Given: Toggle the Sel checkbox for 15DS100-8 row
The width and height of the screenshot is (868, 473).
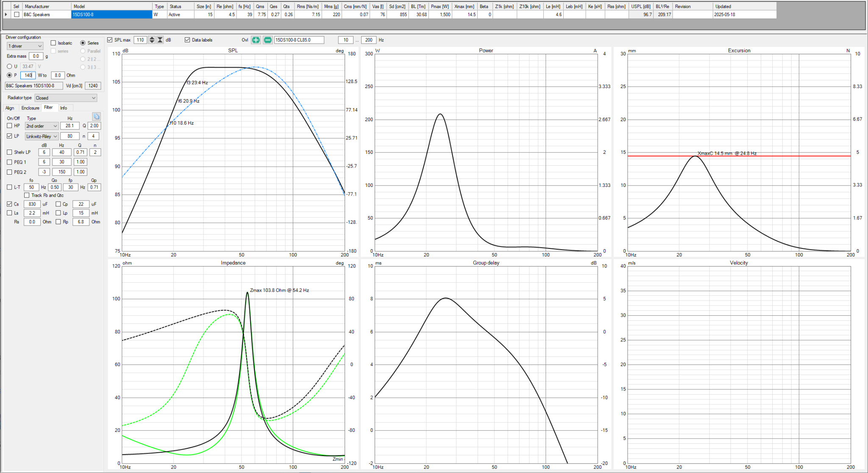Looking at the screenshot, I should pyautogui.click(x=17, y=14).
